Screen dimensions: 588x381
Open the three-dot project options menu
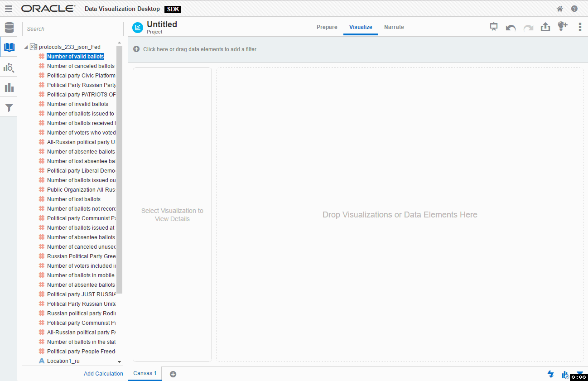(580, 27)
